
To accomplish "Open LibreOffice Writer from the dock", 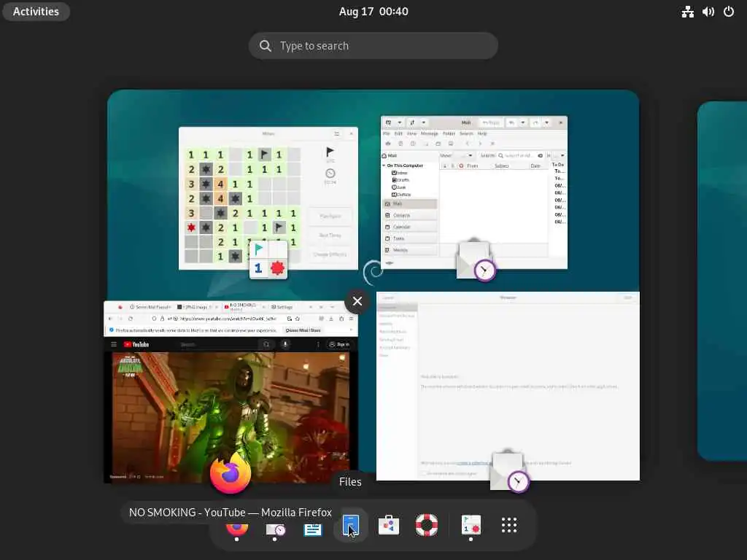I will pos(312,529).
